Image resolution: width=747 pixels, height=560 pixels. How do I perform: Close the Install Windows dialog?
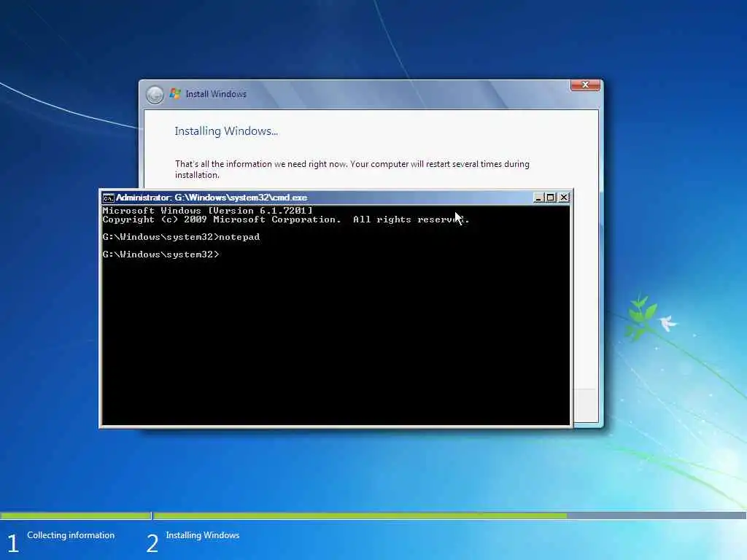point(585,85)
